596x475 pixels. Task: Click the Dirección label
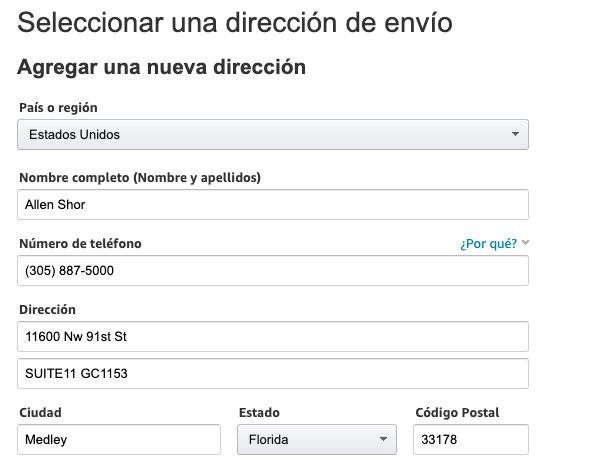pos(48,310)
